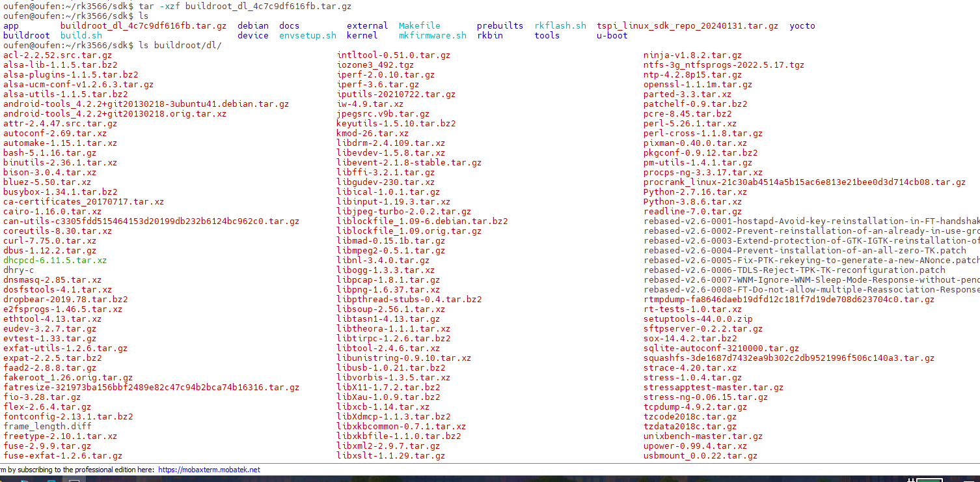Click libusb-1.0.21.tar.bz2 entry
This screenshot has width=980, height=482.
point(391,368)
